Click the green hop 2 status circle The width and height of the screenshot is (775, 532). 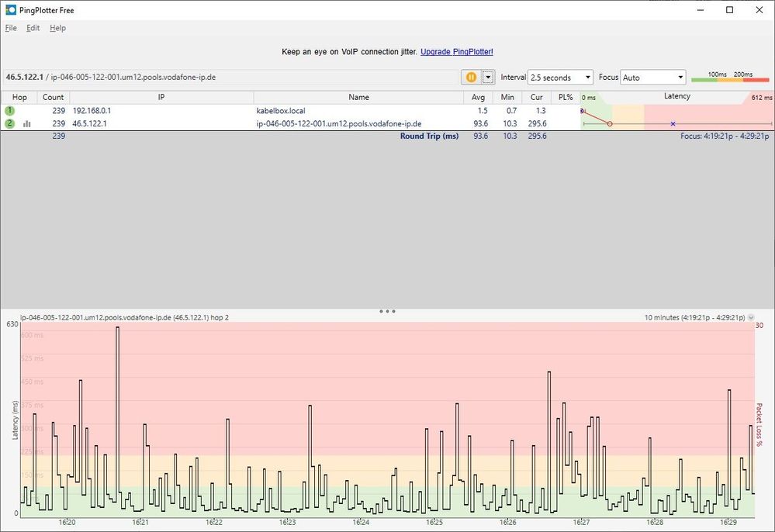click(x=9, y=123)
